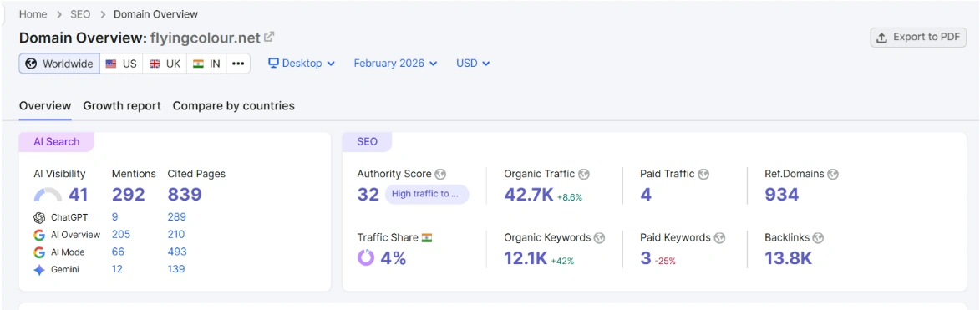Switch to the Overview tab
980x310 pixels.
[45, 105]
